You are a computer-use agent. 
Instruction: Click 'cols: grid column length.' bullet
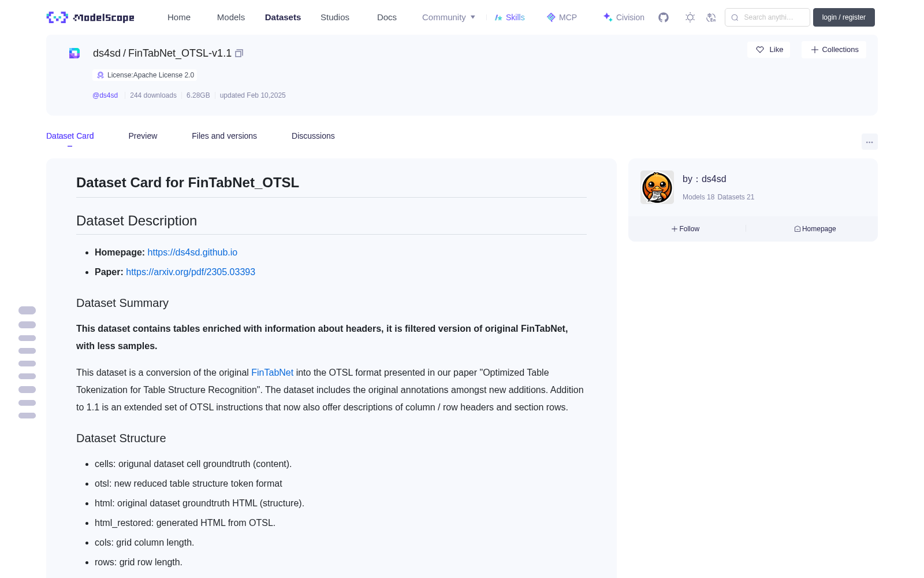144,543
